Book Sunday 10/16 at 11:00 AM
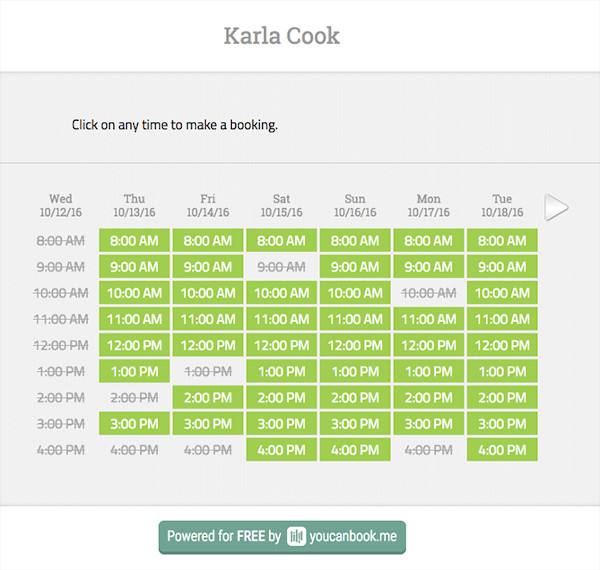Image resolution: width=600 pixels, height=570 pixels. click(355, 319)
